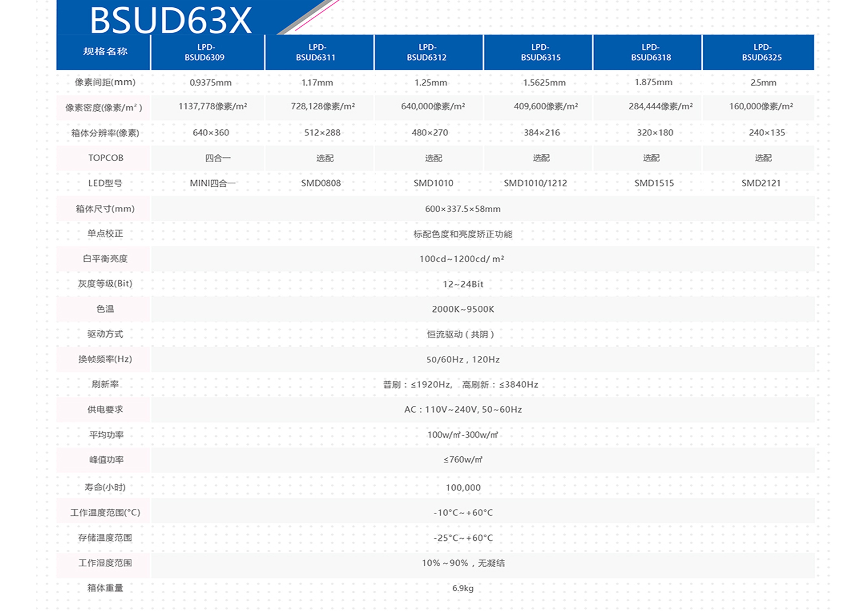Screen dimensions: 868x611
Task: Select the LPD-BSUD6309 column header
Action: [x=205, y=52]
